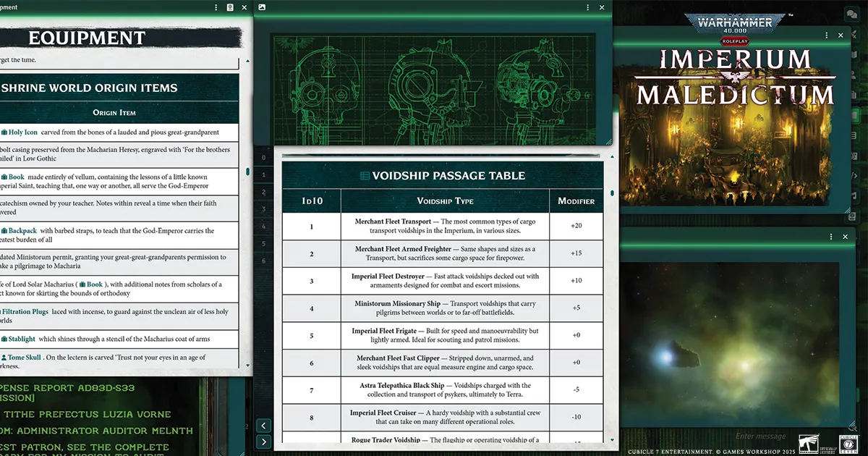Click the Equipment page title banner
Screen dimensions: 868x456
(119, 38)
